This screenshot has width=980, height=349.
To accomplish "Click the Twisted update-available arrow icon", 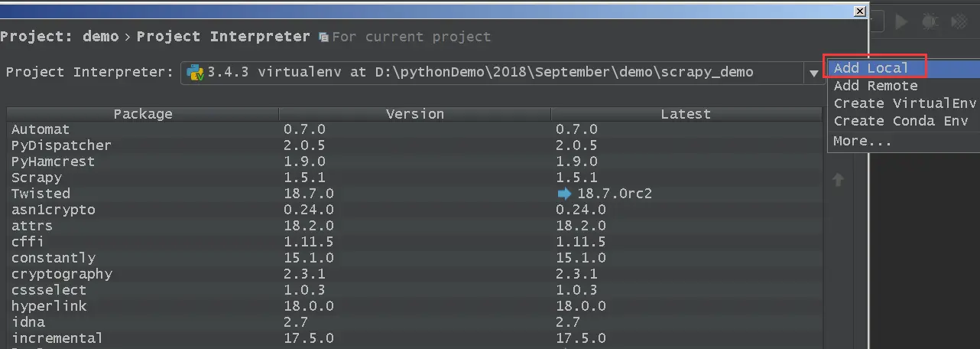I will (565, 194).
